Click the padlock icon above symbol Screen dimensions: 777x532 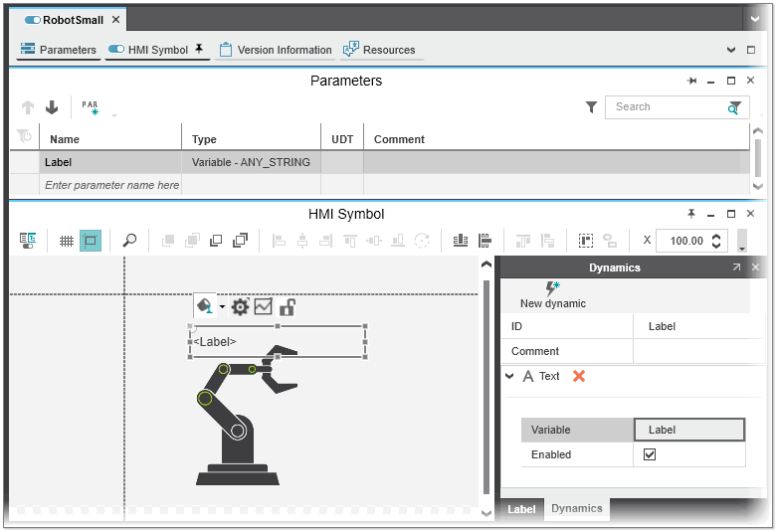coord(287,307)
